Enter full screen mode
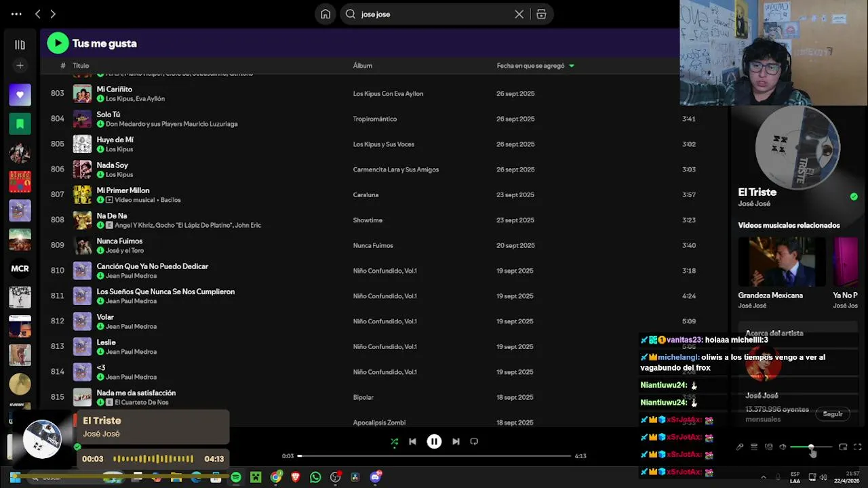Screen dimensions: 868x488 click(858, 447)
